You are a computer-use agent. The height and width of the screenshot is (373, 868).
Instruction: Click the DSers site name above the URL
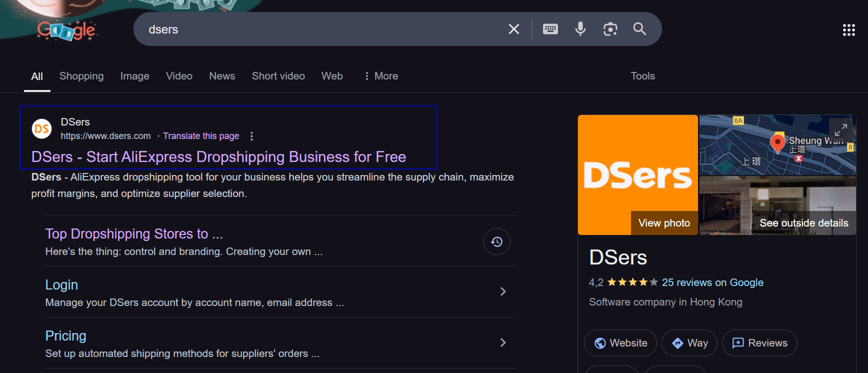(x=75, y=122)
